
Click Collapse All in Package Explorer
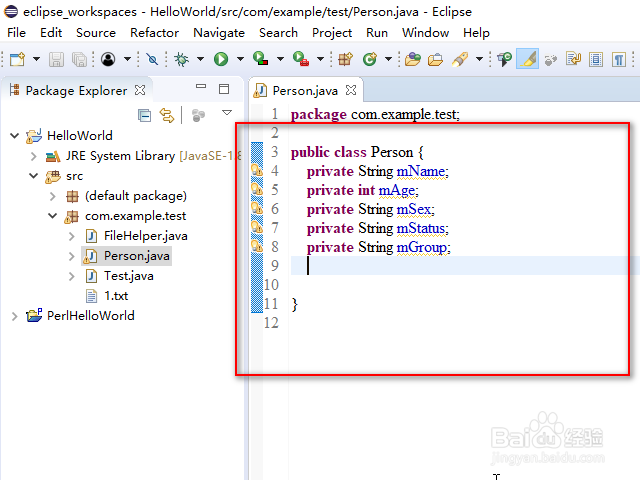[144, 116]
